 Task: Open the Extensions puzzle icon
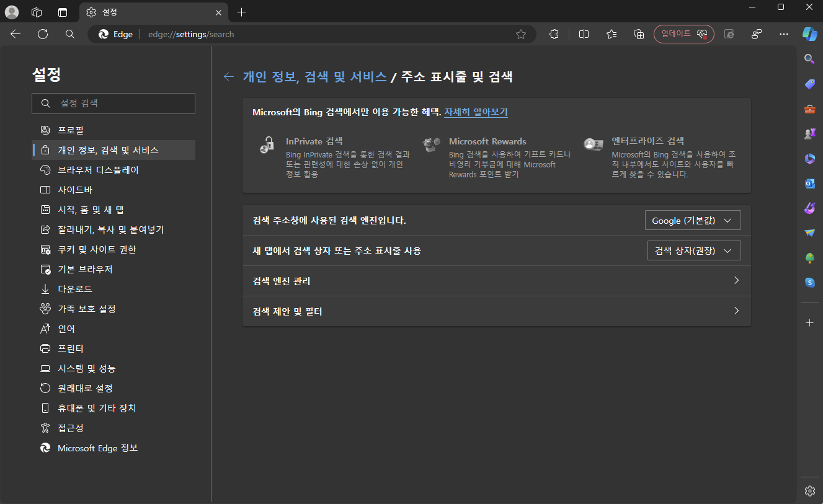click(554, 34)
